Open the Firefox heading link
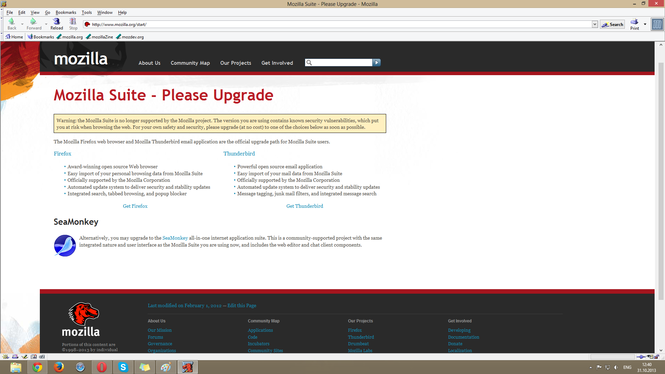The width and height of the screenshot is (665, 374). point(62,154)
